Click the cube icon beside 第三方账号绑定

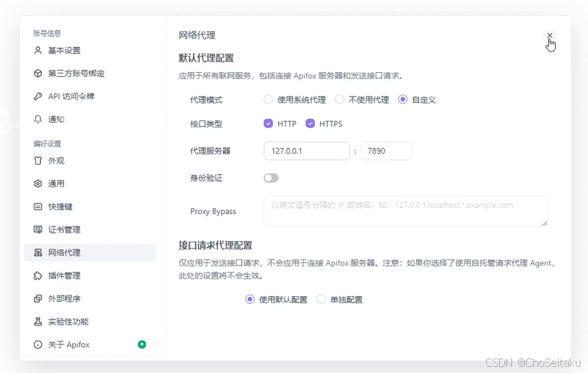38,74
